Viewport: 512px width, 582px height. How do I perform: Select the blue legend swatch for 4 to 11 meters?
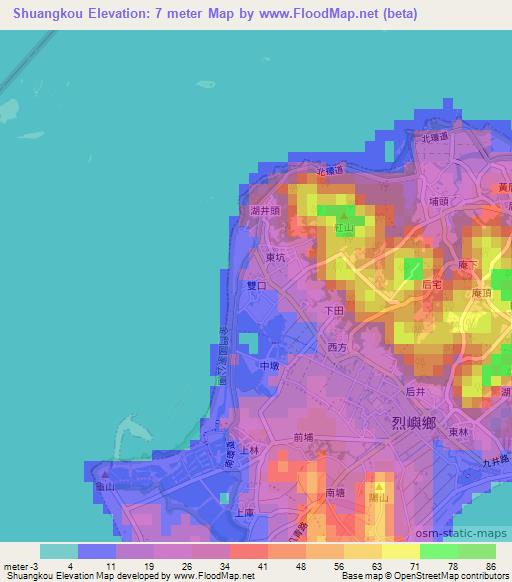(x=97, y=551)
